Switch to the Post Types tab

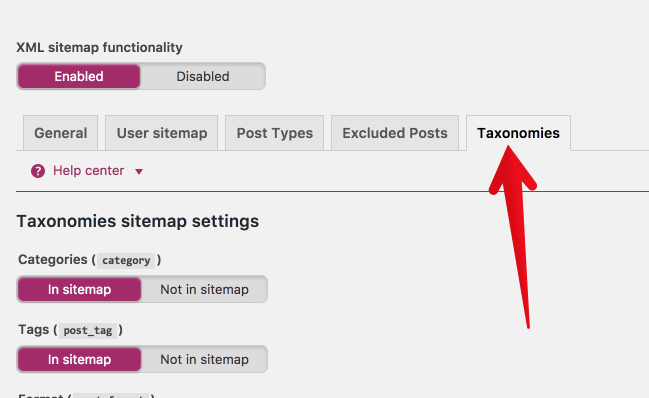[274, 133]
